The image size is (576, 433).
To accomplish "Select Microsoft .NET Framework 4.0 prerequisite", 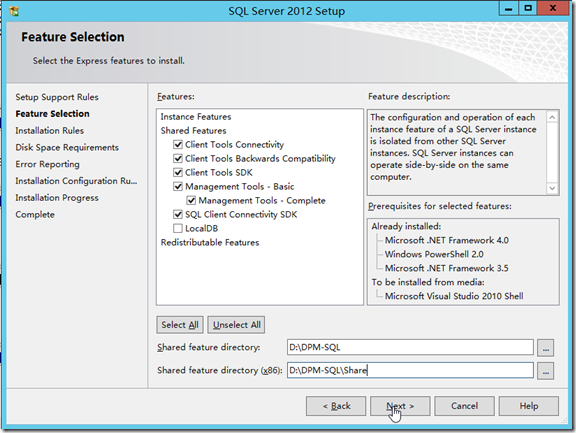I will click(447, 241).
